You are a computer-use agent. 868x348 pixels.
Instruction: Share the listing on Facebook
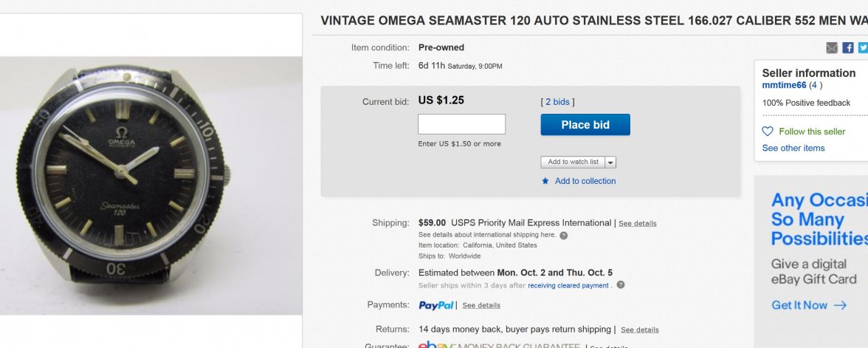point(848,48)
